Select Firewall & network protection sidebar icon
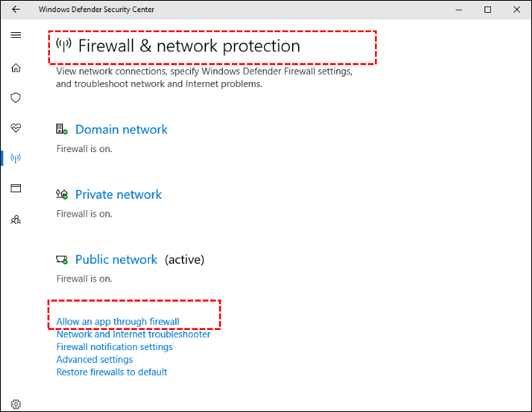Screen dimensions: 532x412 [15, 158]
